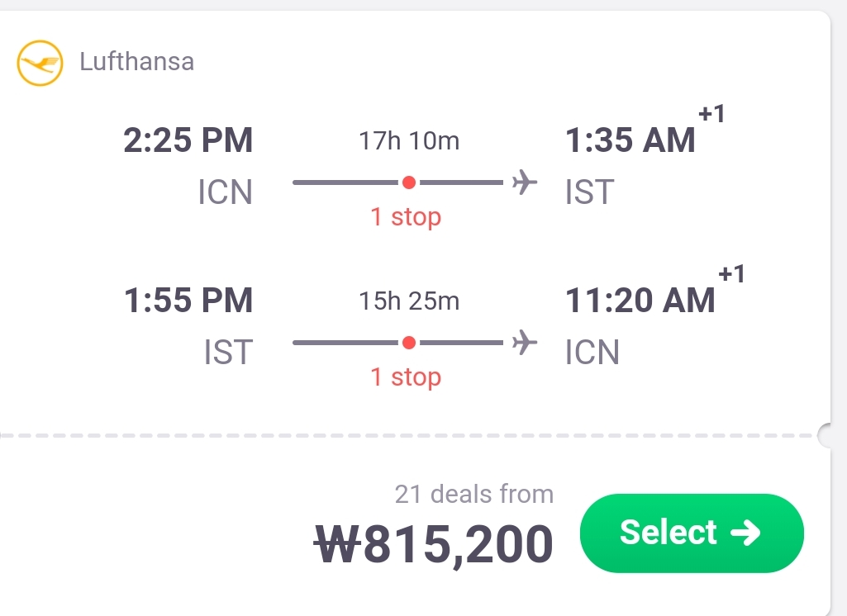Screen dimensions: 847x616
Task: Click the 1:35 AM arrival time
Action: click(630, 140)
